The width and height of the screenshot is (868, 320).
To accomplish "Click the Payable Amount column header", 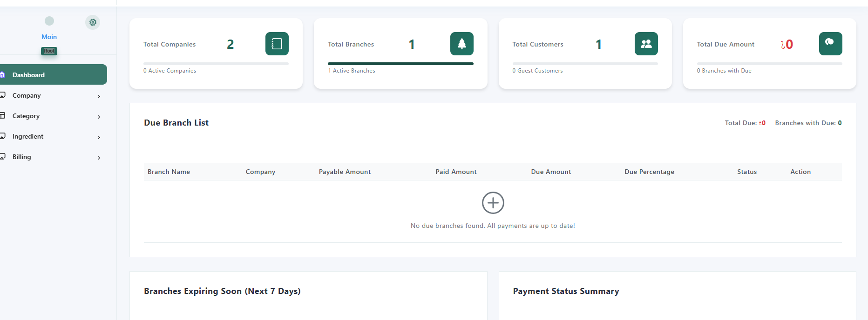I will coord(345,172).
